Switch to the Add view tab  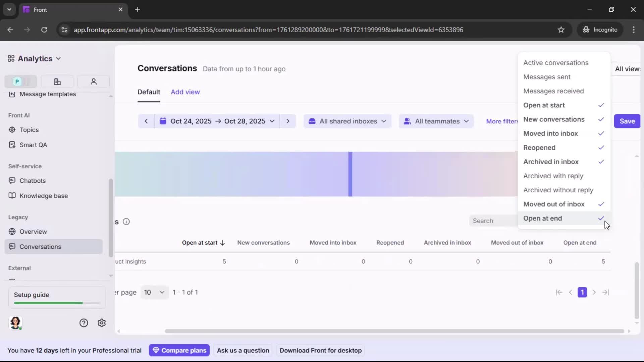tap(185, 92)
